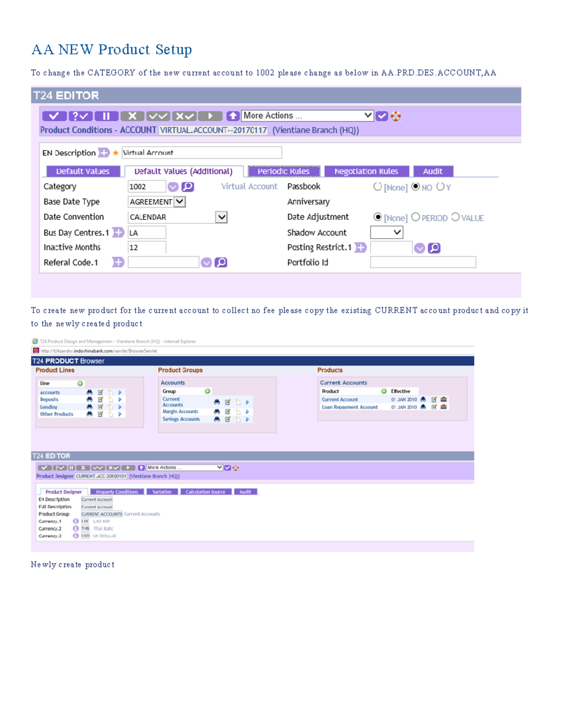This screenshot has height=728, width=563.
Task: Switch to Default Values (Additional) tab
Action: [x=183, y=171]
